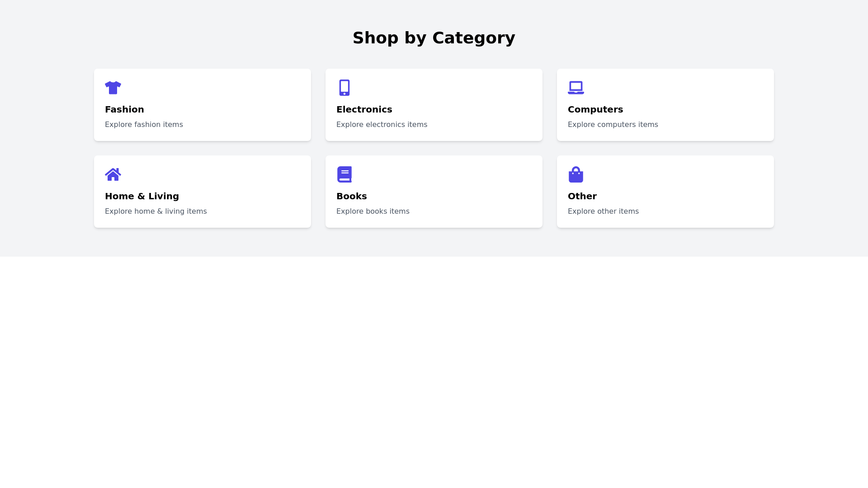Click 'Explore fashion items' text
The image size is (868, 488).
[144, 125]
